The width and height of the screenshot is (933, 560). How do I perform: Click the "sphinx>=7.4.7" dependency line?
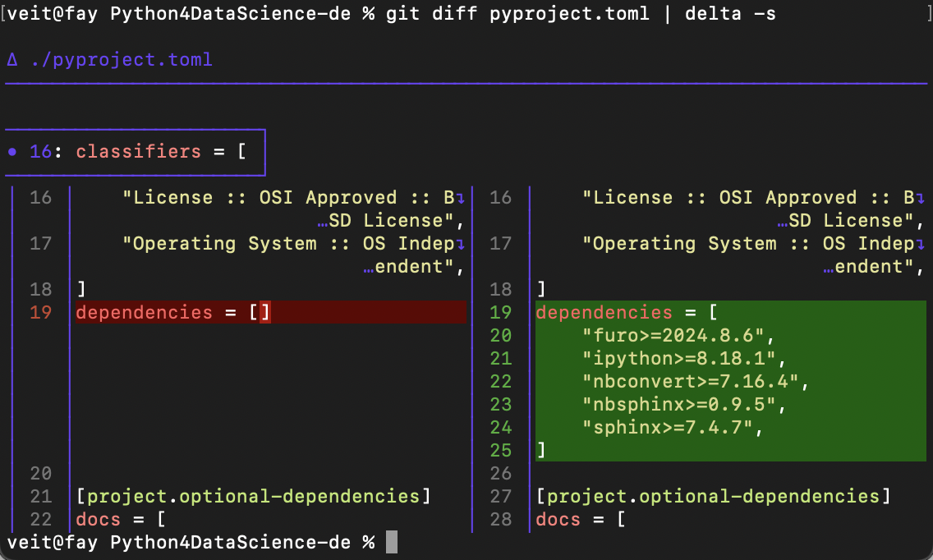point(673,427)
